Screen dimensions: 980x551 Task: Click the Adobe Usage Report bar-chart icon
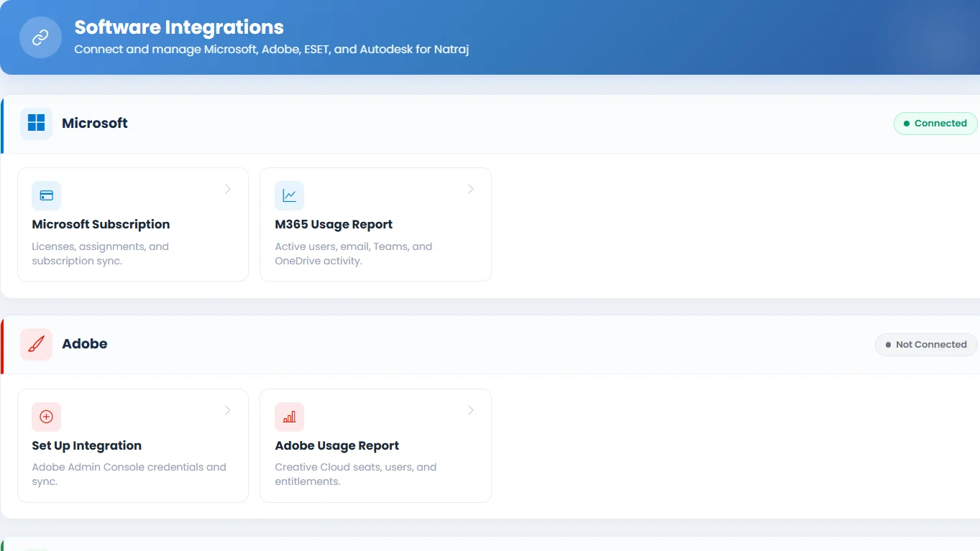pos(289,417)
